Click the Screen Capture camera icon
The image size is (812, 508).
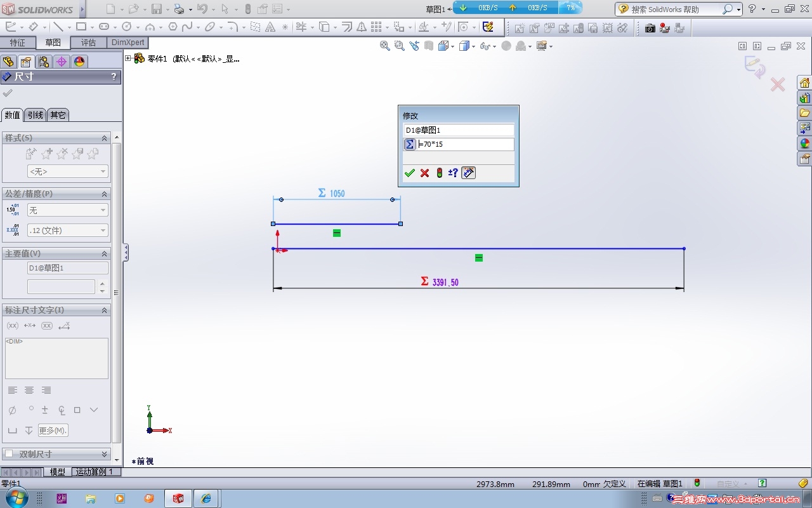[650, 28]
